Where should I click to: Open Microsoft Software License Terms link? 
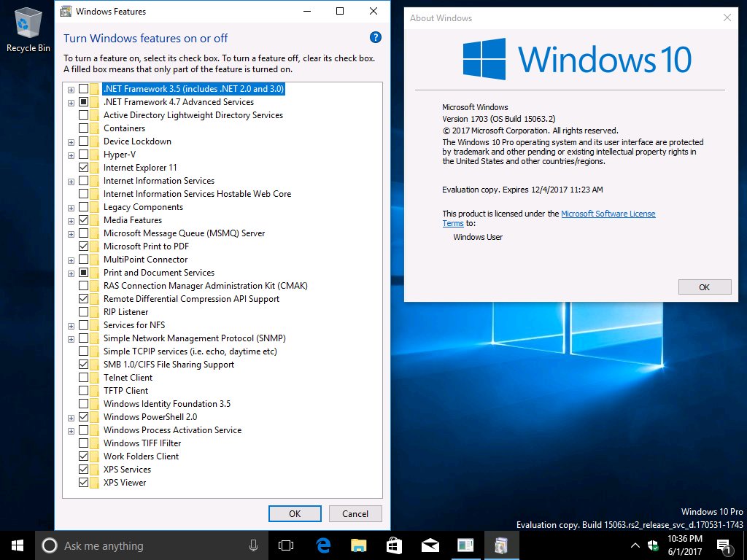tap(608, 214)
